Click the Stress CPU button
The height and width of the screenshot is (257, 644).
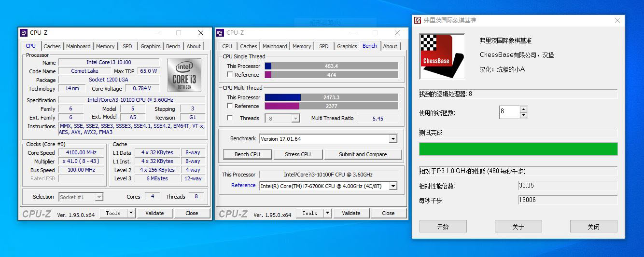point(298,154)
